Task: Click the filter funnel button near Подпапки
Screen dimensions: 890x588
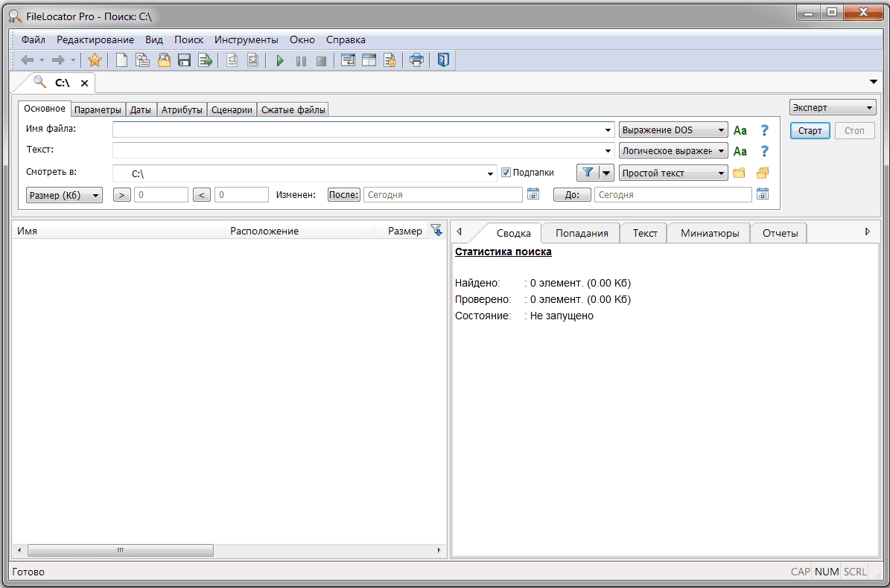Action: 588,173
